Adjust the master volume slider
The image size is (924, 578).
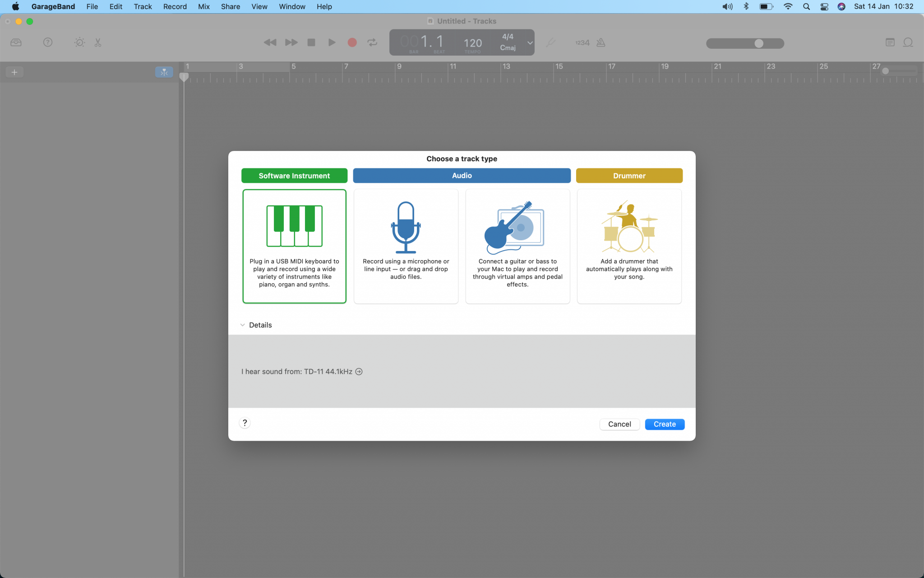click(x=758, y=43)
